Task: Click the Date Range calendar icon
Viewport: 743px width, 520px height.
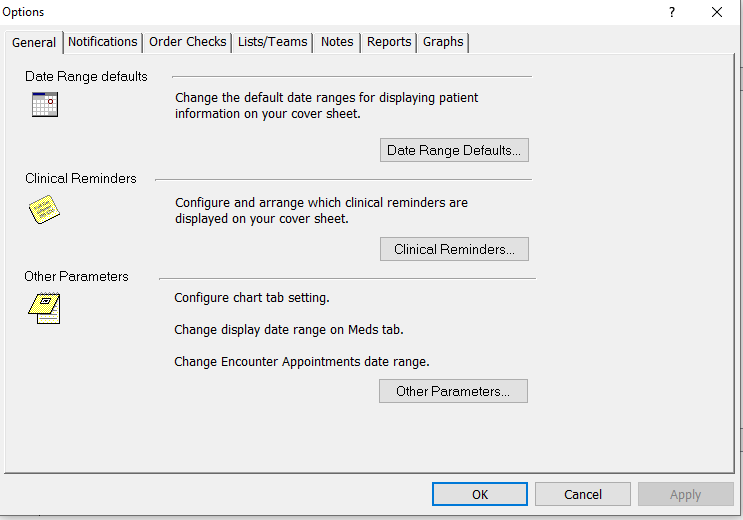Action: click(x=45, y=104)
